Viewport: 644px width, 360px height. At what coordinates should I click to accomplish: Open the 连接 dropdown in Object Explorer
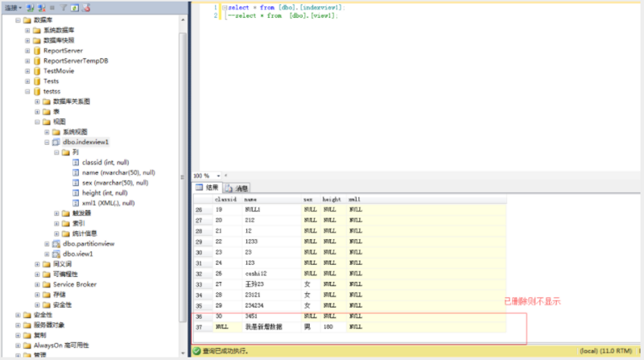13,8
